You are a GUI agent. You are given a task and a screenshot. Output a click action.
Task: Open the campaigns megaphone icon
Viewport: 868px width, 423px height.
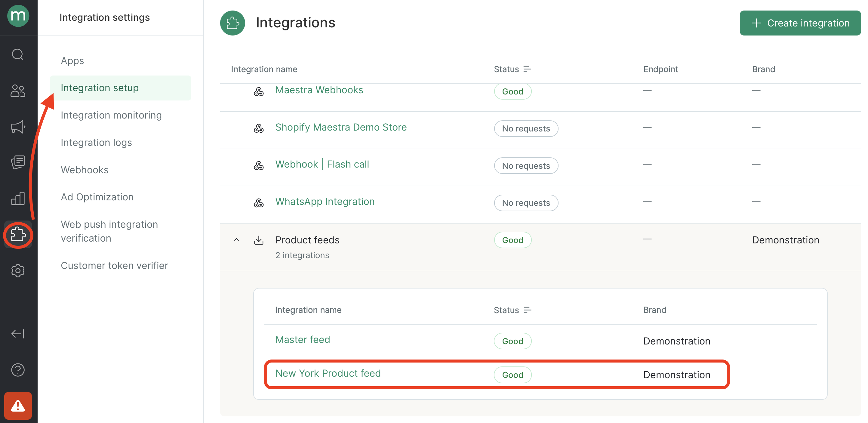click(18, 127)
